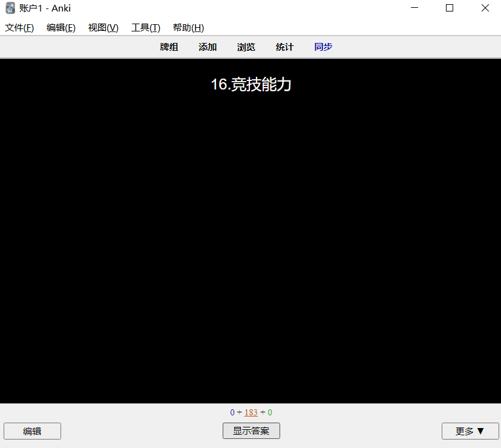Click the 183 learning card count
Viewport: 501px width, 448px height.
251,412
